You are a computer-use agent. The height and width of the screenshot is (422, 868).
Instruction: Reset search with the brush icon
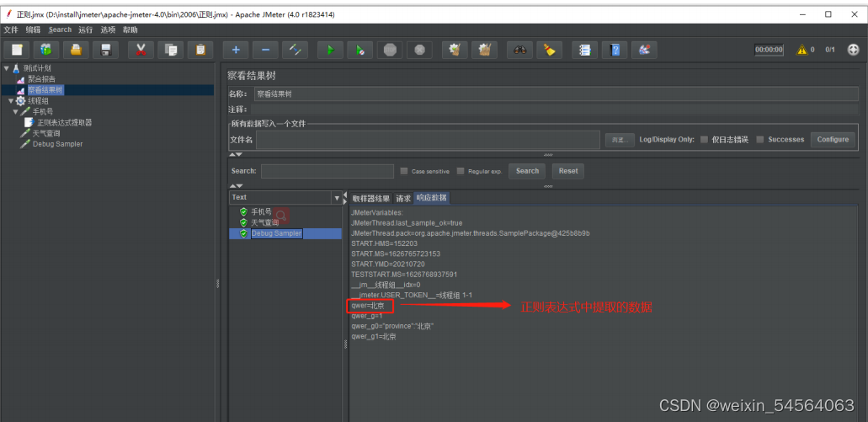coord(550,50)
